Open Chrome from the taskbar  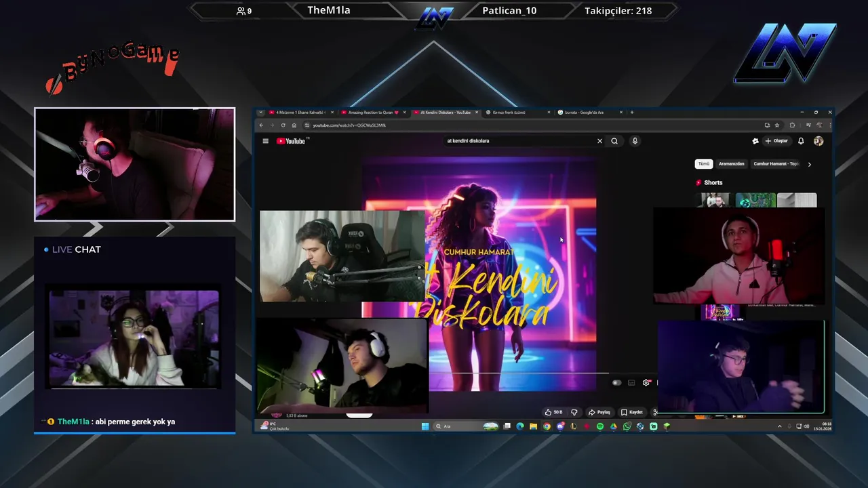(x=547, y=426)
